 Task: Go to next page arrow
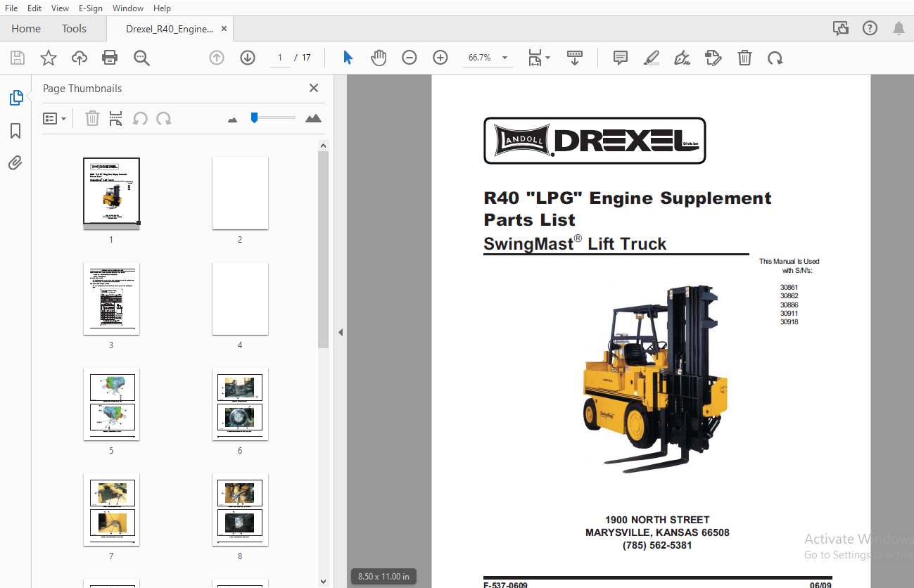click(248, 58)
